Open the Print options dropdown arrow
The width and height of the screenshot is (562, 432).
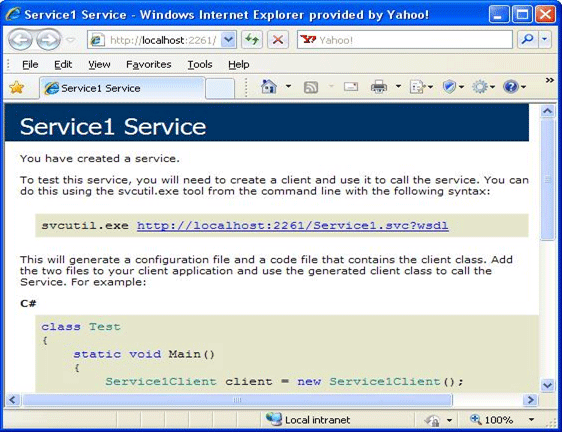398,86
